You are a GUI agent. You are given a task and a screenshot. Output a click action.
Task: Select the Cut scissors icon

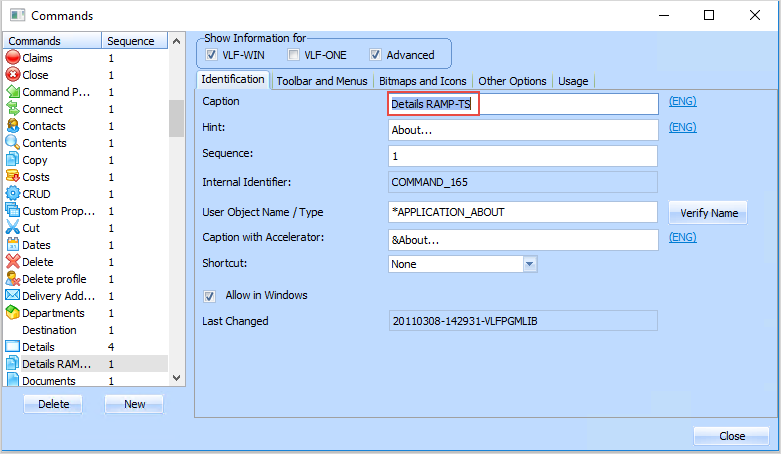coord(13,228)
